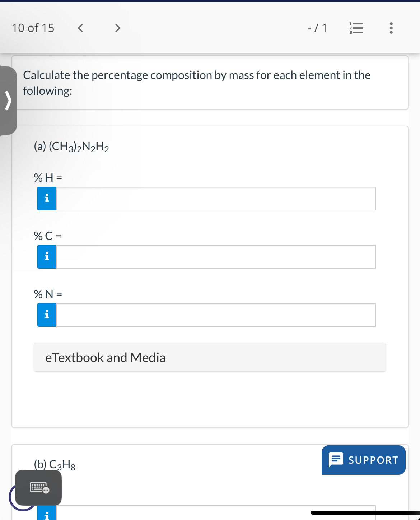420x520 pixels.
Task: Click inside the % N answer field
Action: tap(215, 315)
